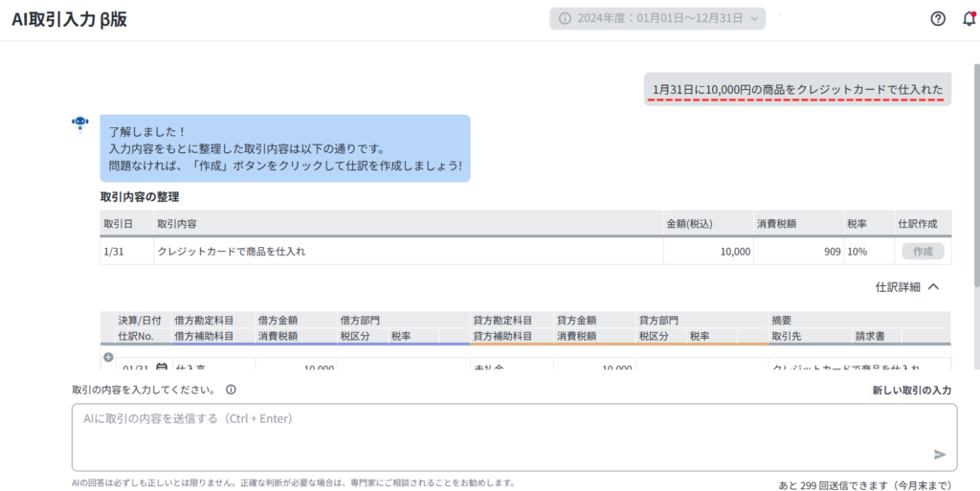The width and height of the screenshot is (980, 491).
Task: Click the info icon in fiscal year selector
Action: click(x=565, y=19)
